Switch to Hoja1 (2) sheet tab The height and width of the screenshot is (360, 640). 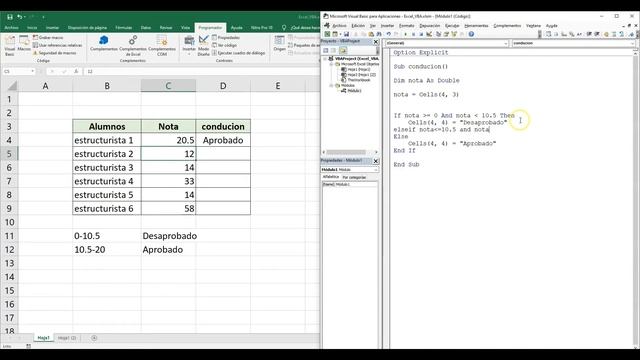(x=67, y=338)
